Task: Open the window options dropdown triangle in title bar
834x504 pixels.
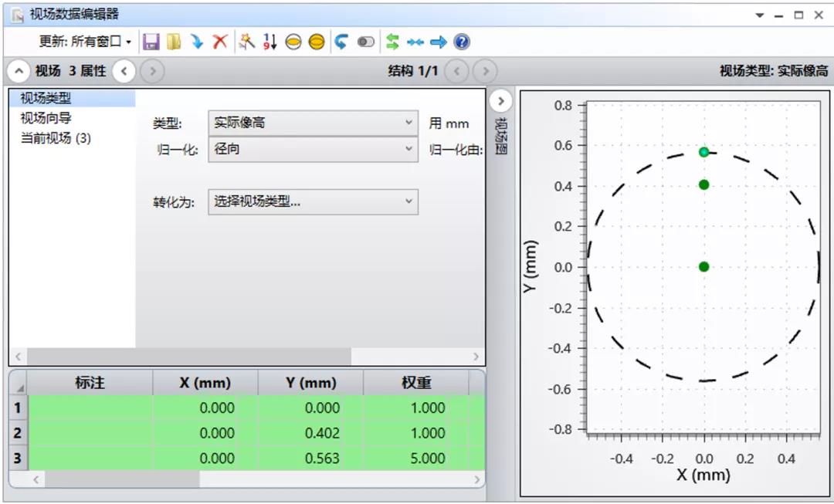Action: click(x=760, y=15)
